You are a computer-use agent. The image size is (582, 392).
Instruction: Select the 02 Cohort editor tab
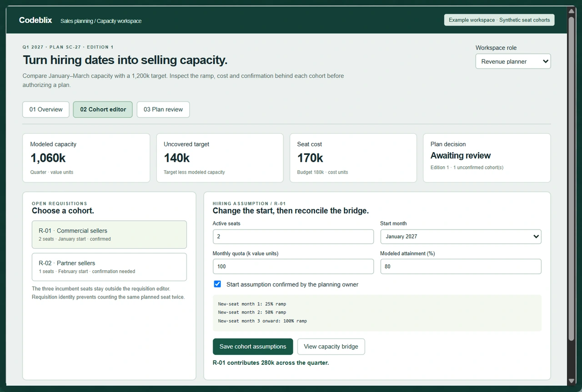coord(103,109)
